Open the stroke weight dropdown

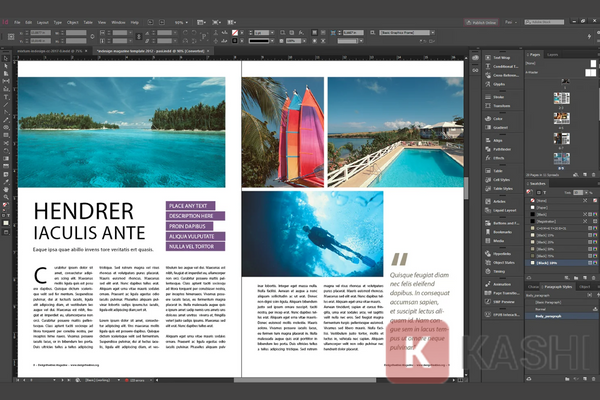click(272, 33)
